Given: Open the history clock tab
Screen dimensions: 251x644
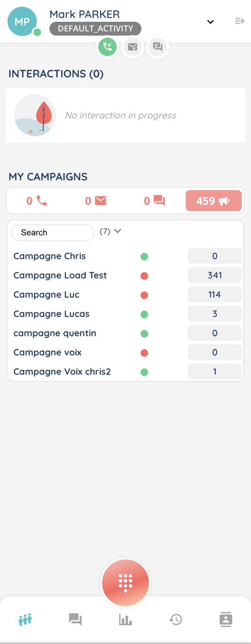Looking at the screenshot, I should click(176, 619).
